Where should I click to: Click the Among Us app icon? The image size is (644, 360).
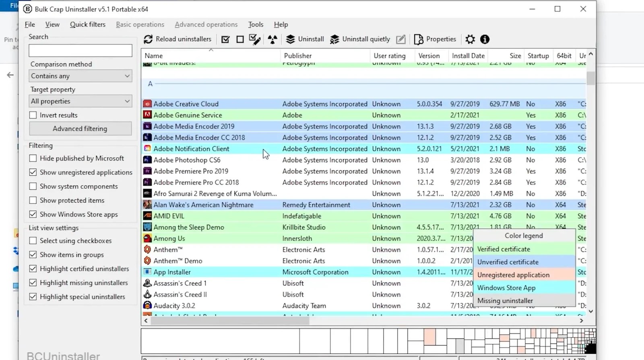click(147, 238)
